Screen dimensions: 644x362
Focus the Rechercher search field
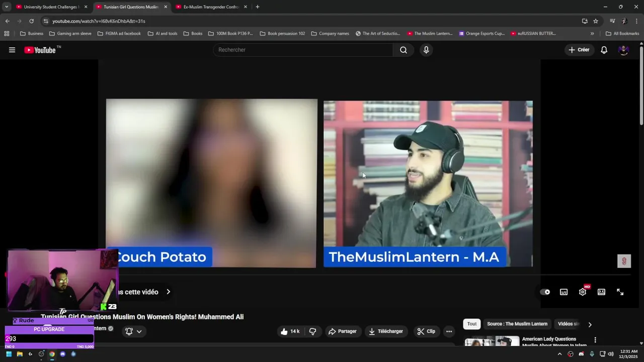(303, 50)
